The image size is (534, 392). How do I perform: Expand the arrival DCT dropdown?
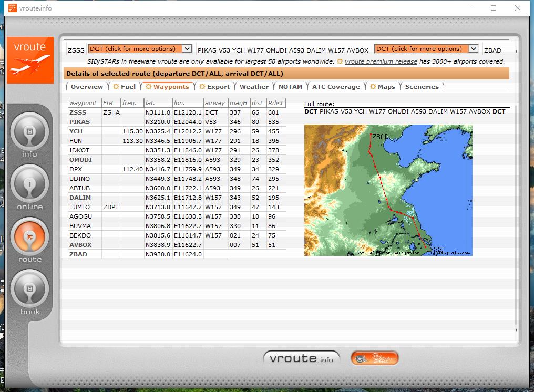click(x=473, y=49)
